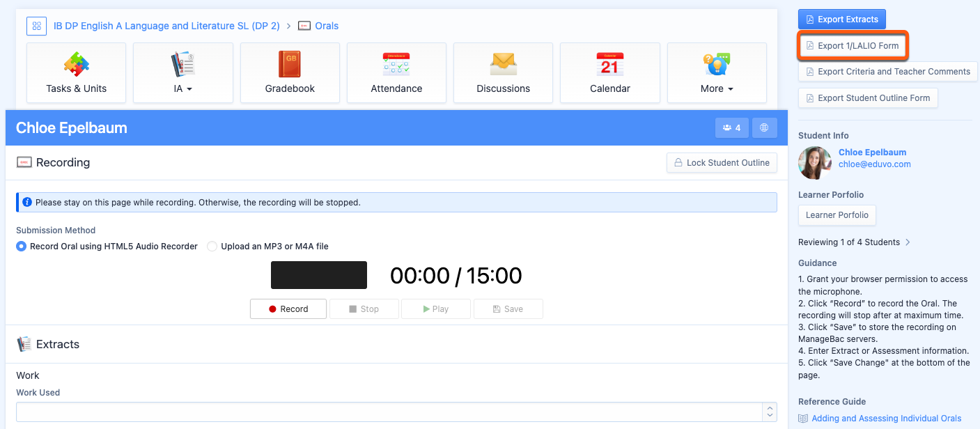Select Upload an MP3 or M4A file
The width and height of the screenshot is (980, 429).
click(212, 247)
